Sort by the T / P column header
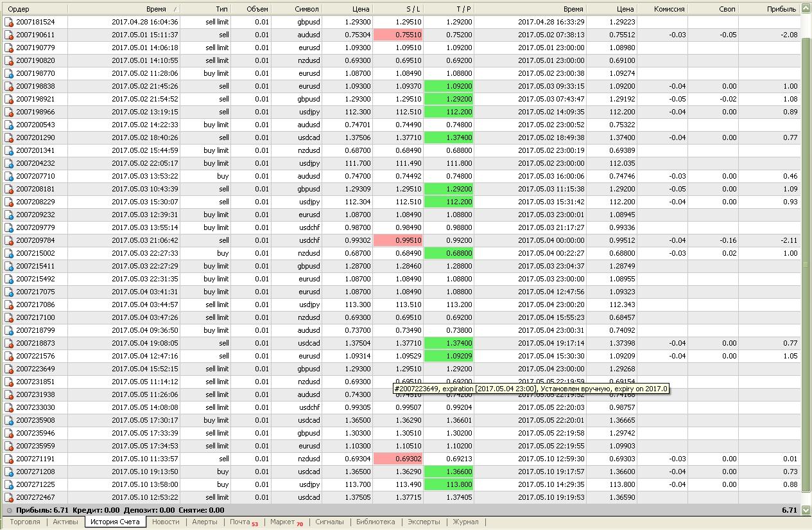Screen dimensions: 812x530 click(449, 9)
